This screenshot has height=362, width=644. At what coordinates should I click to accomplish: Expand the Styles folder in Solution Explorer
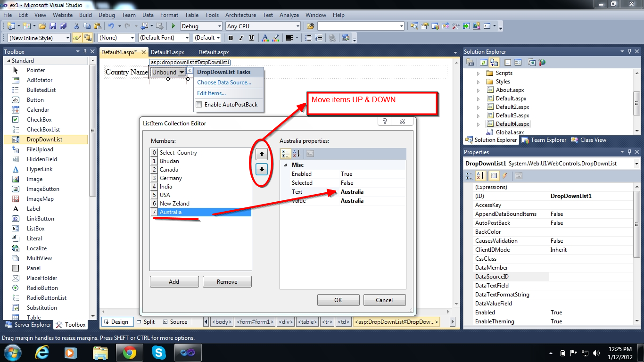click(478, 82)
